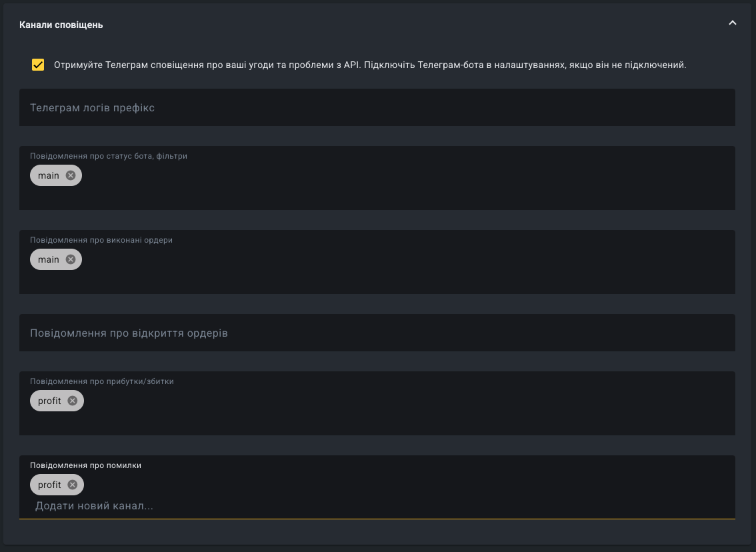Remove main chip from executed orders messages
Image resolution: width=756 pixels, height=552 pixels.
71,259
